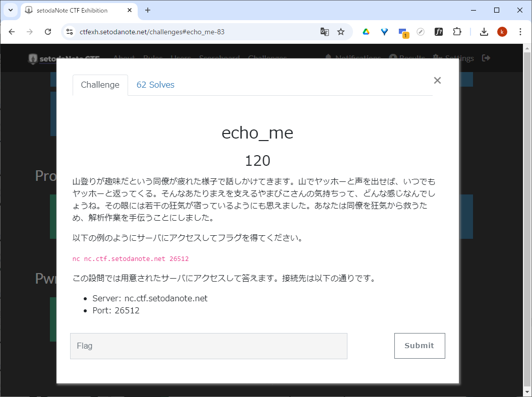Click the logout icon in navbar
The image size is (532, 397).
(486, 58)
